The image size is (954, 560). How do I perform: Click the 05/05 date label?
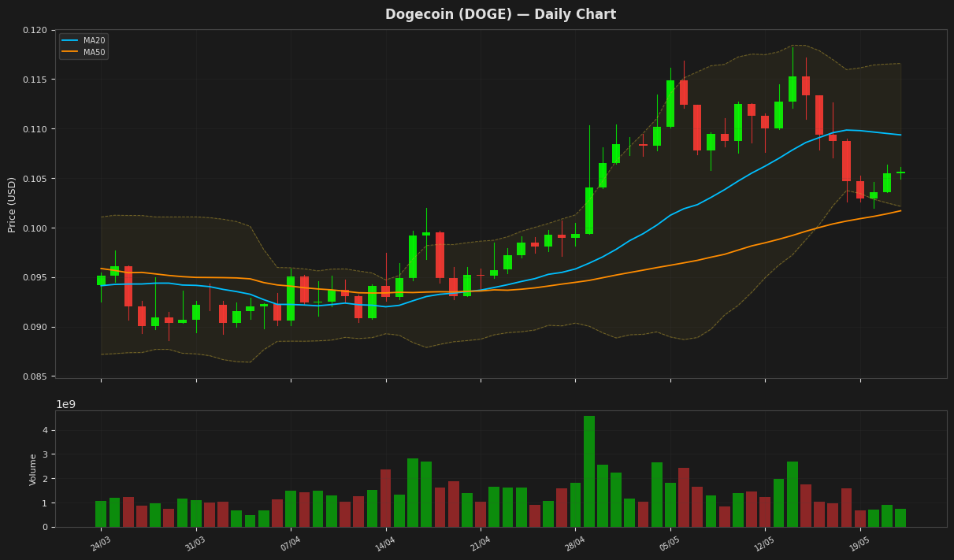click(670, 543)
